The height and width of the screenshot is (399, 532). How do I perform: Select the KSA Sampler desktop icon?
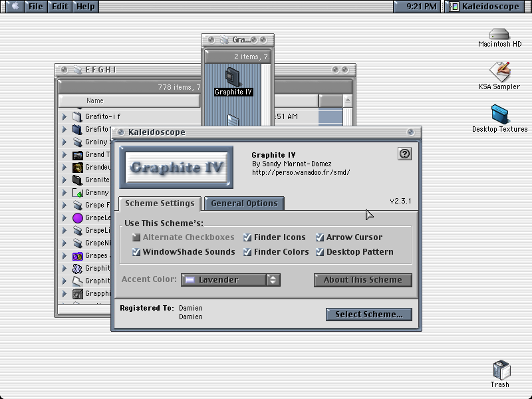500,71
